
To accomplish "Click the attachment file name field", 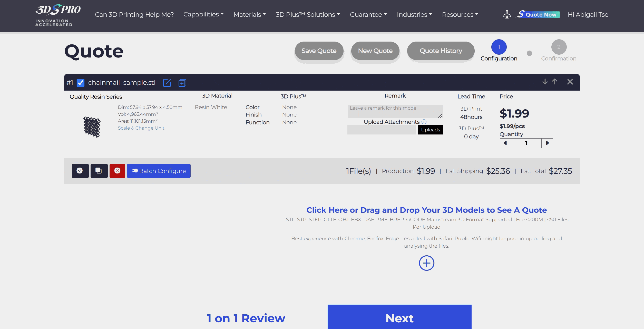I will (x=382, y=130).
